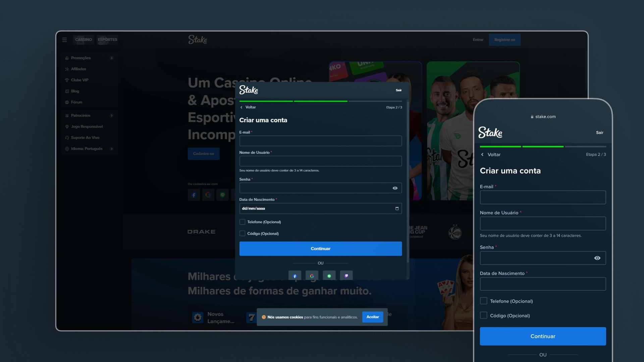Click Aceitar cookies button
Viewport: 644px width, 362px height.
click(x=372, y=317)
